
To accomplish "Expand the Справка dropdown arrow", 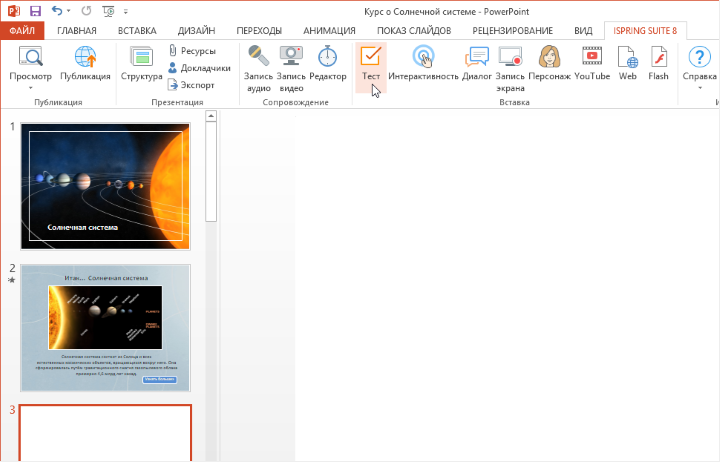I will 700,88.
